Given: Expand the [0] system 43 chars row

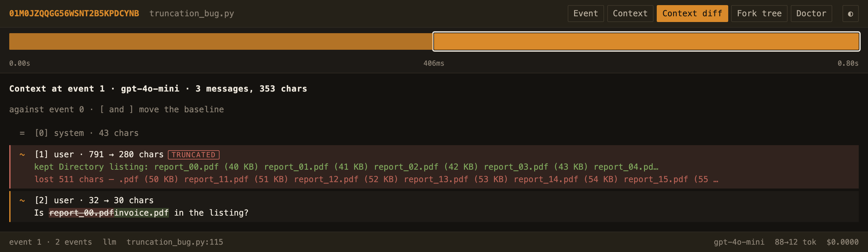Looking at the screenshot, I should coord(434,133).
